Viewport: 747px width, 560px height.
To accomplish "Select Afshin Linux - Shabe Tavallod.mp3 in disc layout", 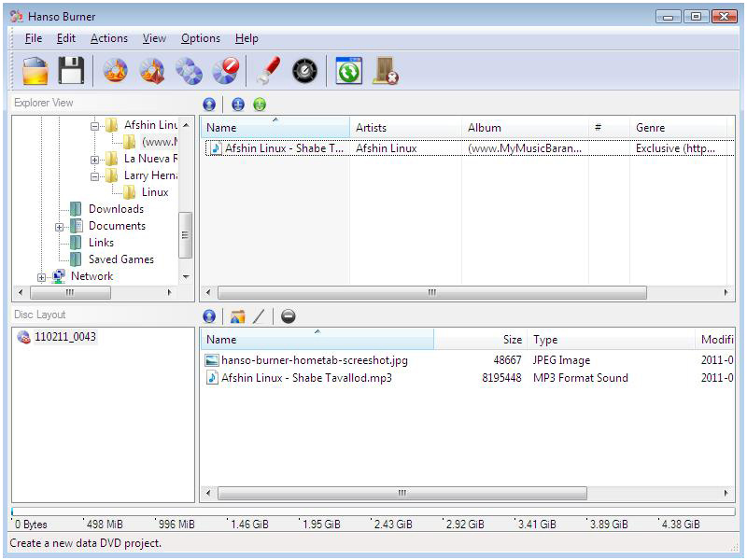I will tap(306, 378).
